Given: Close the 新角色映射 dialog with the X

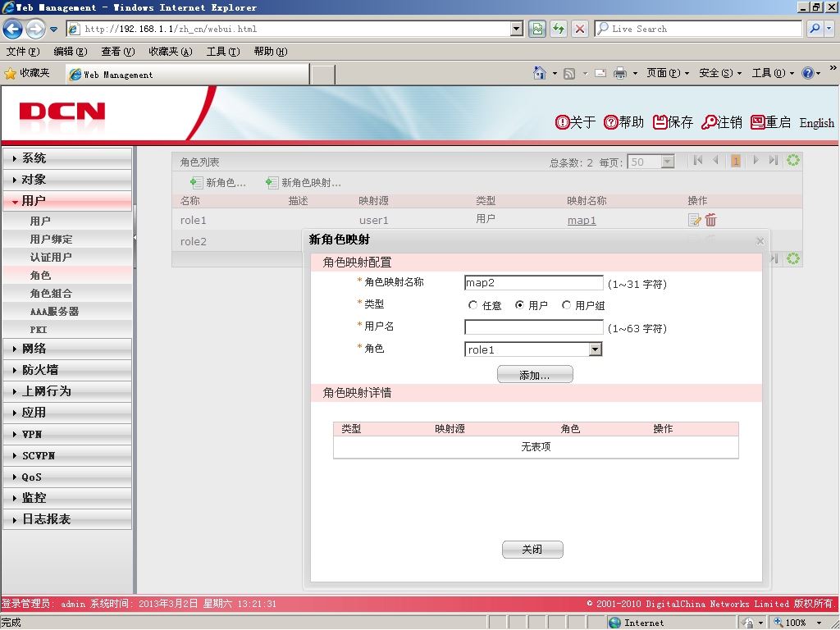Looking at the screenshot, I should (760, 241).
